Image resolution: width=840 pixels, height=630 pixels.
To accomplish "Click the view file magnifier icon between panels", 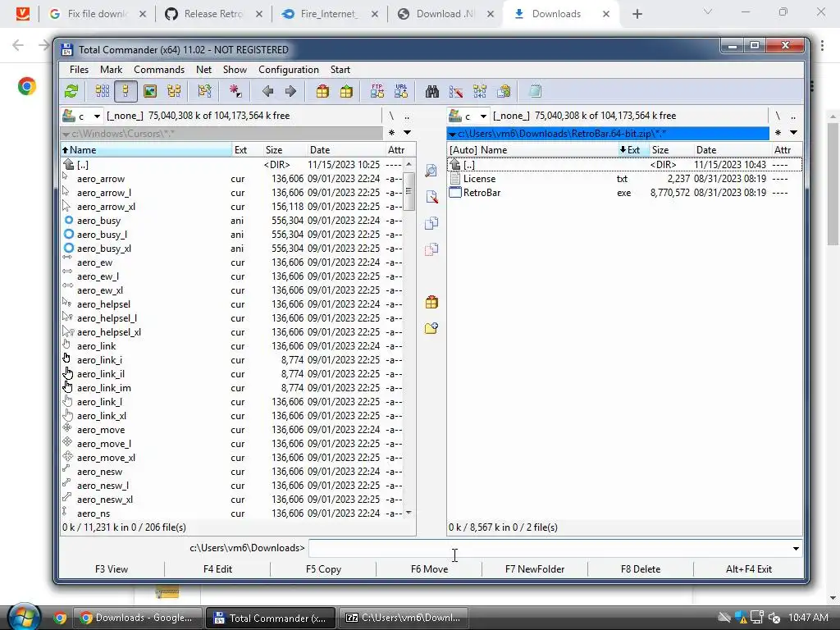I will pos(431,171).
